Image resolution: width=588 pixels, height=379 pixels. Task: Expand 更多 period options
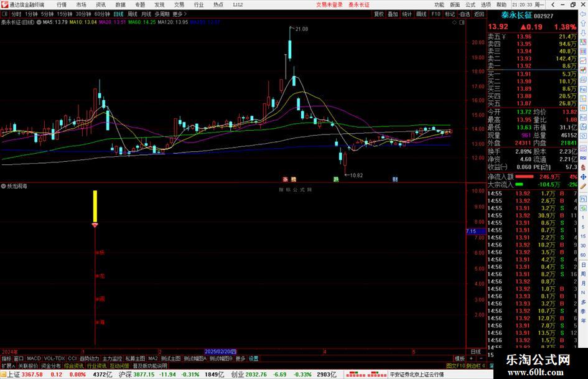click(x=179, y=14)
